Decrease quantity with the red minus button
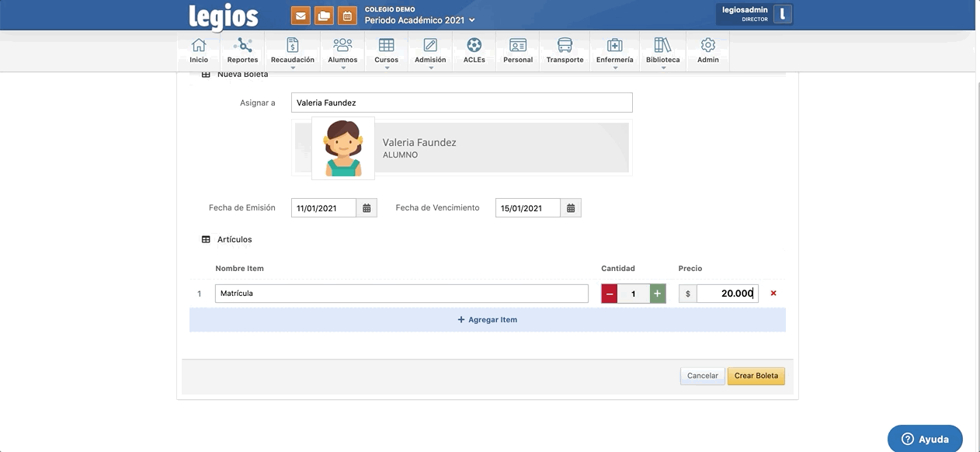This screenshot has width=980, height=452. click(610, 294)
